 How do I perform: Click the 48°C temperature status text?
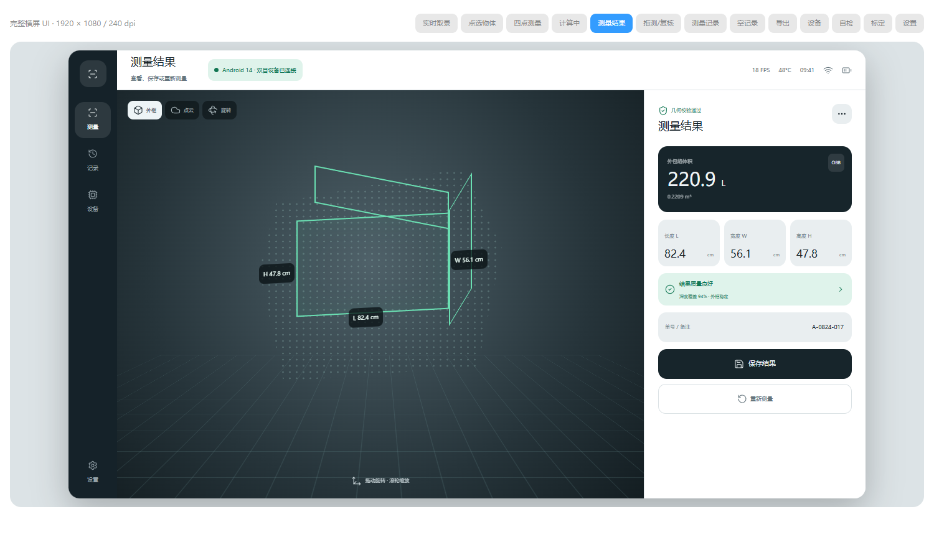click(785, 70)
